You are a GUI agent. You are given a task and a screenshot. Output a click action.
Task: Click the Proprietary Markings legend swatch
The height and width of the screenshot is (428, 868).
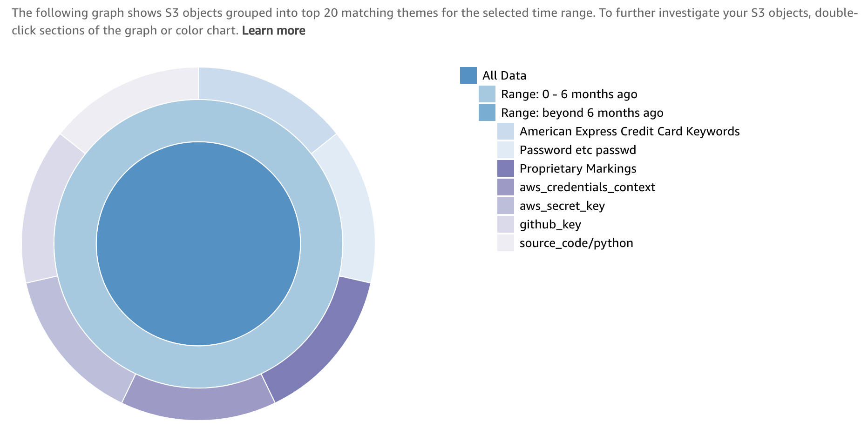click(x=506, y=168)
